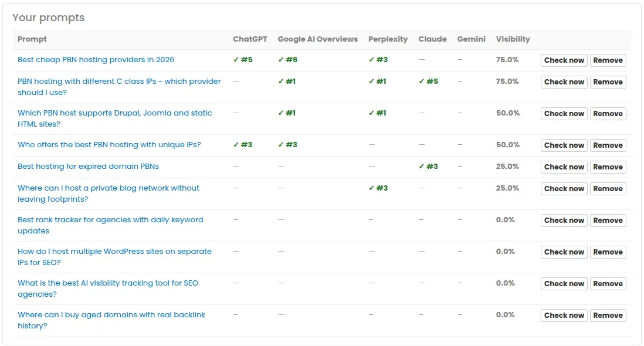Click Claude #3 in 'expired domain PBNs' row

click(428, 166)
